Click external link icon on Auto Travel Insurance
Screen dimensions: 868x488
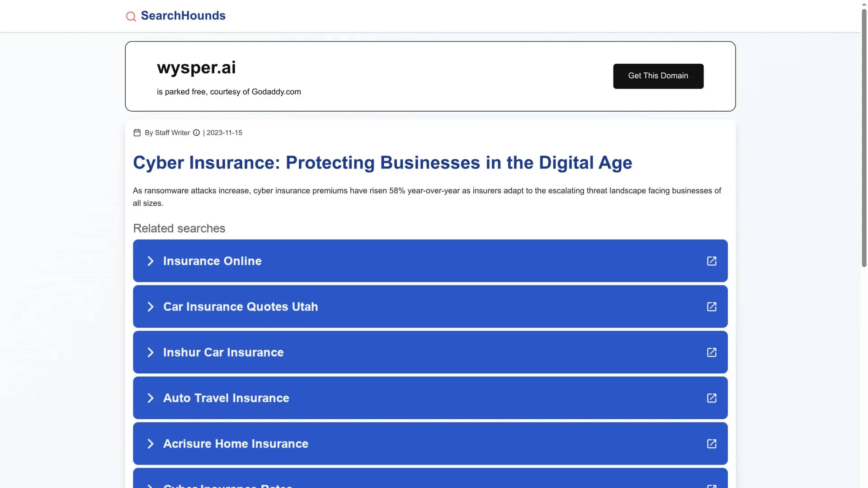(x=711, y=398)
